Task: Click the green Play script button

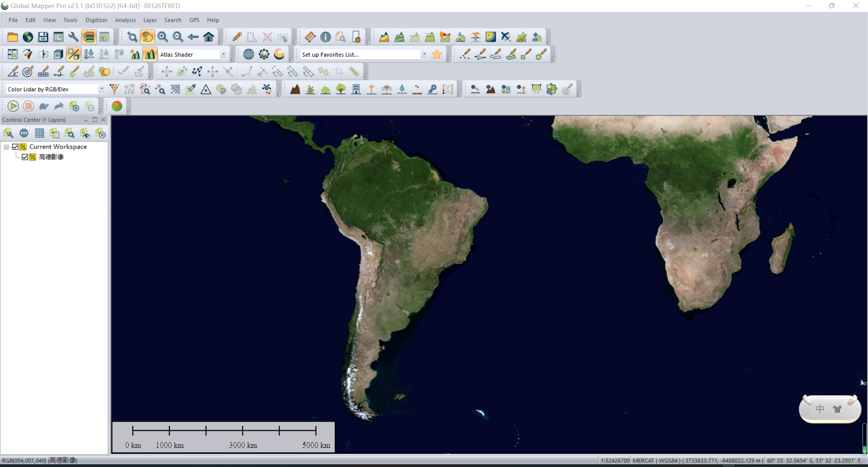Action: [x=13, y=106]
